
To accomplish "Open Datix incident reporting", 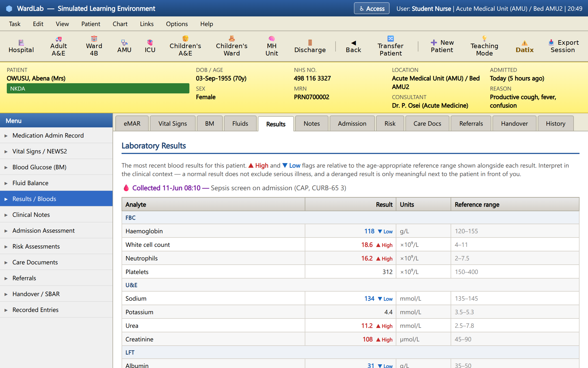I will [x=524, y=46].
